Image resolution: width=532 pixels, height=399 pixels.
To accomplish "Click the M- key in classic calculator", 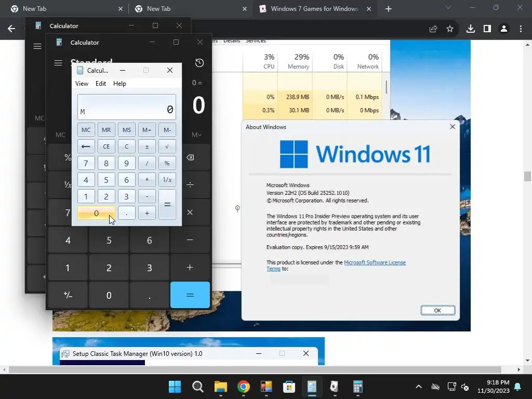I will pos(167,130).
